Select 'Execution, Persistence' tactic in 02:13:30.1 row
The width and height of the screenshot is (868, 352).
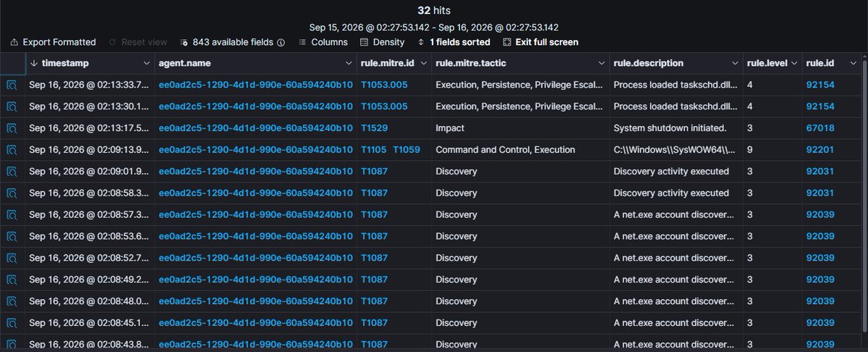521,106
